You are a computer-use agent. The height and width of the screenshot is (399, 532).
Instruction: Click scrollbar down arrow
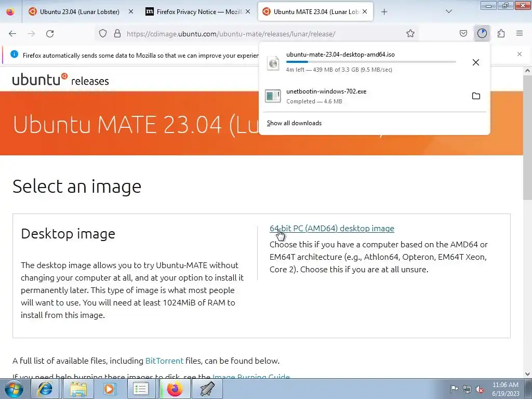point(527,374)
